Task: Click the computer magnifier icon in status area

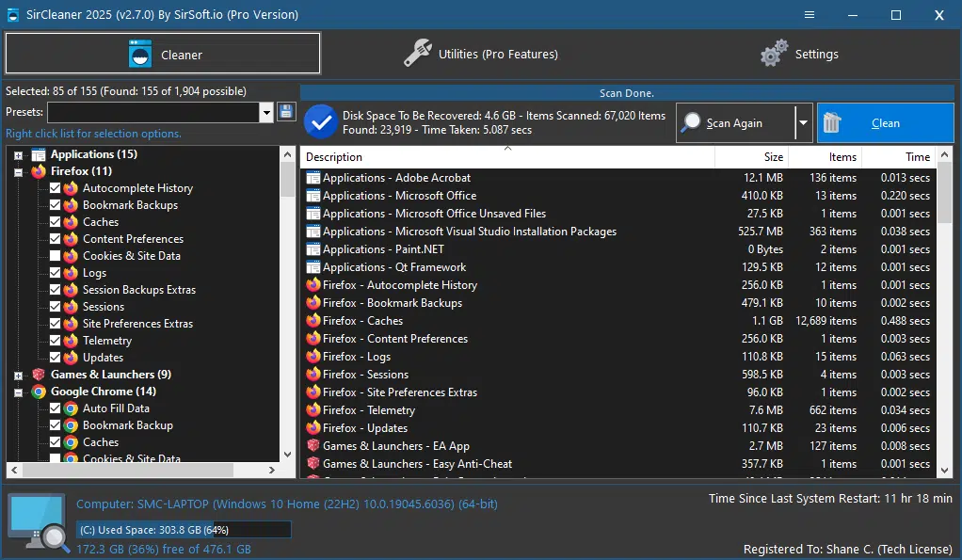Action: (39, 522)
